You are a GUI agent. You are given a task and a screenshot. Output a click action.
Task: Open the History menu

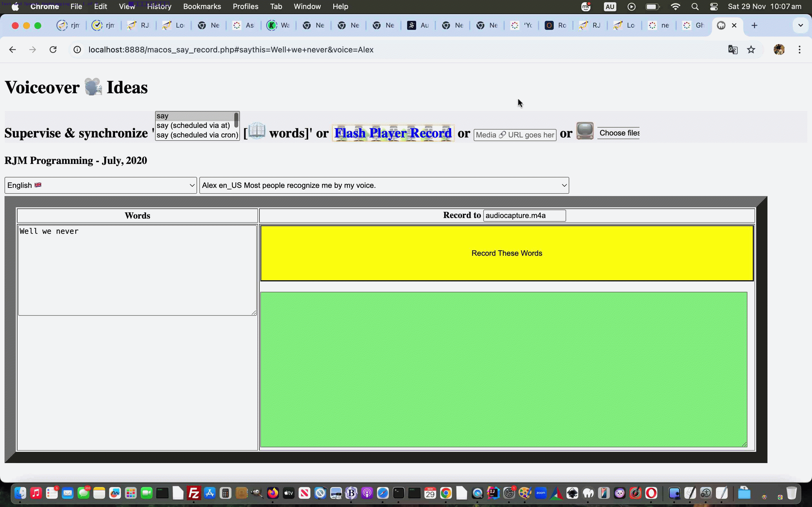[159, 6]
